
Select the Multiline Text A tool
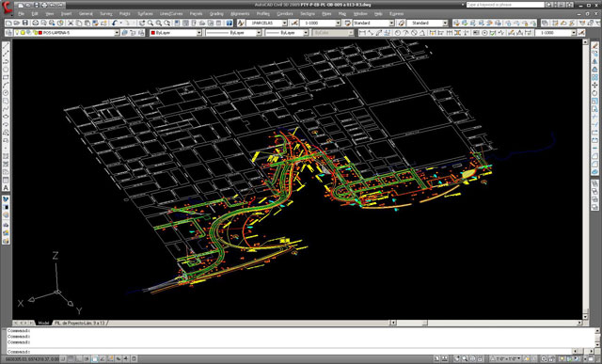(6, 188)
